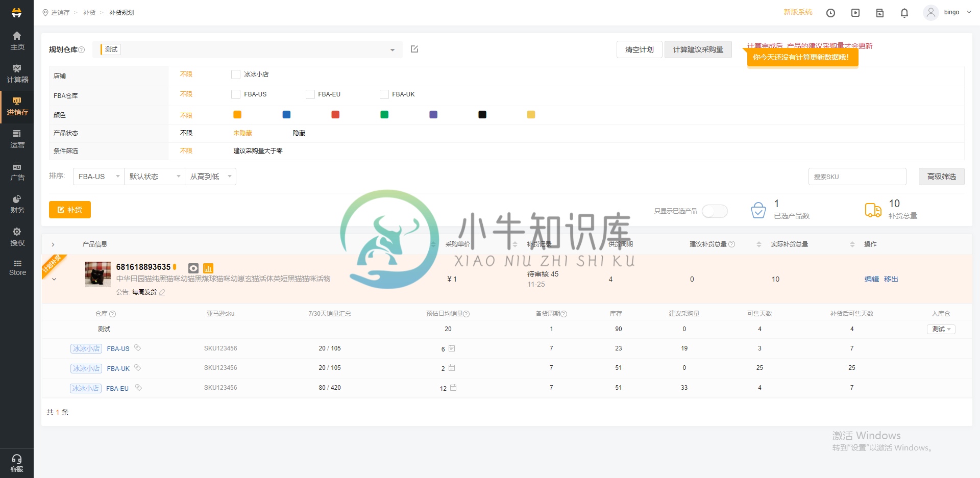
Task: Click the orange 补货 button
Action: click(x=70, y=210)
